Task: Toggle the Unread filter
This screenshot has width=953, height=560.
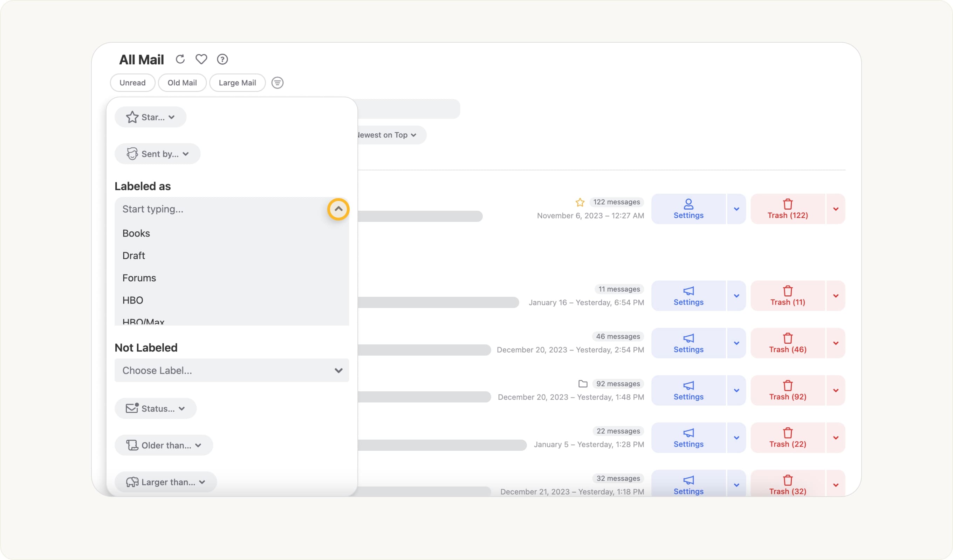Action: (132, 82)
